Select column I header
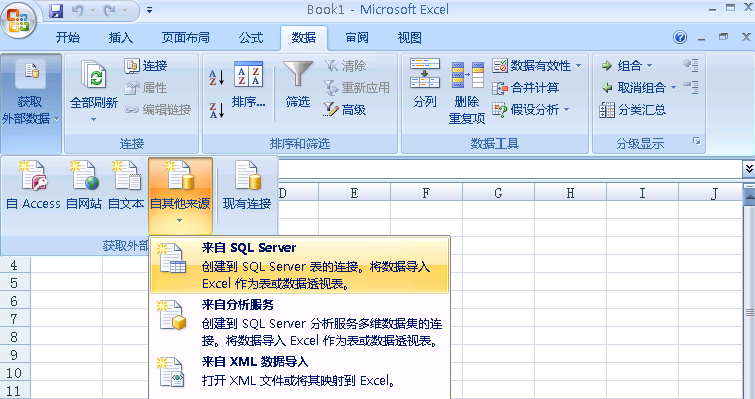 tap(642, 193)
